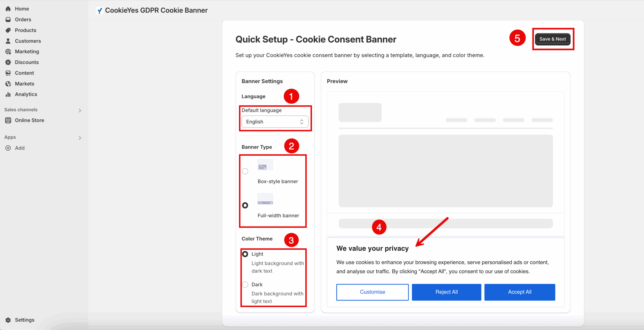Select the Box-style banner radio button
This screenshot has width=644, height=330.
pyautogui.click(x=245, y=171)
